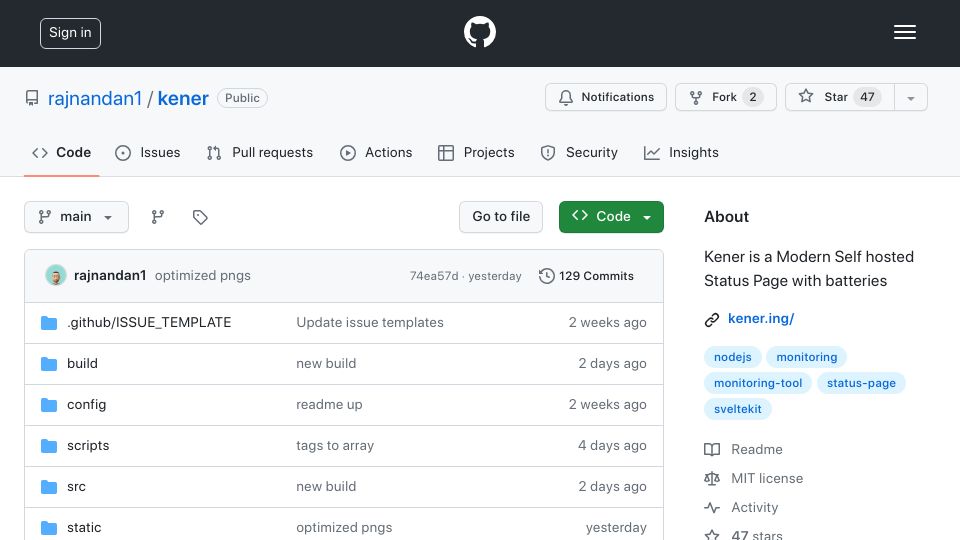Click the folder icon for scripts
The image size is (960, 540).
49,446
